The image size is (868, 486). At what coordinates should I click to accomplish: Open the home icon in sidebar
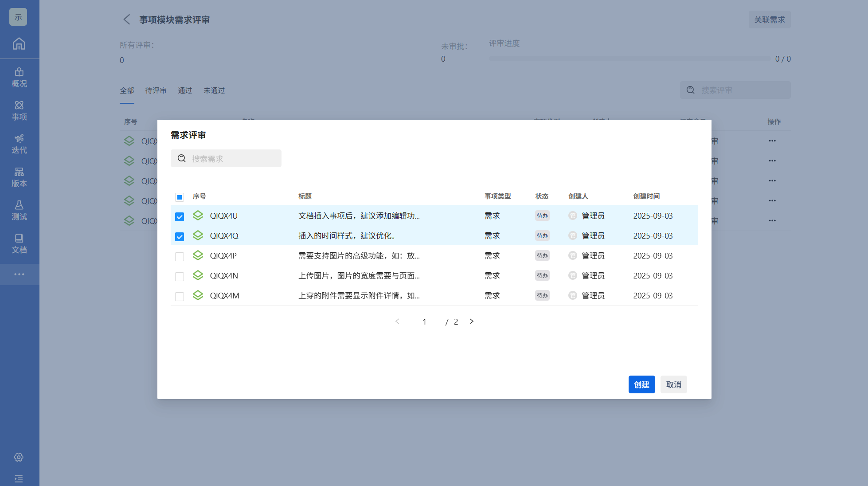click(x=19, y=44)
